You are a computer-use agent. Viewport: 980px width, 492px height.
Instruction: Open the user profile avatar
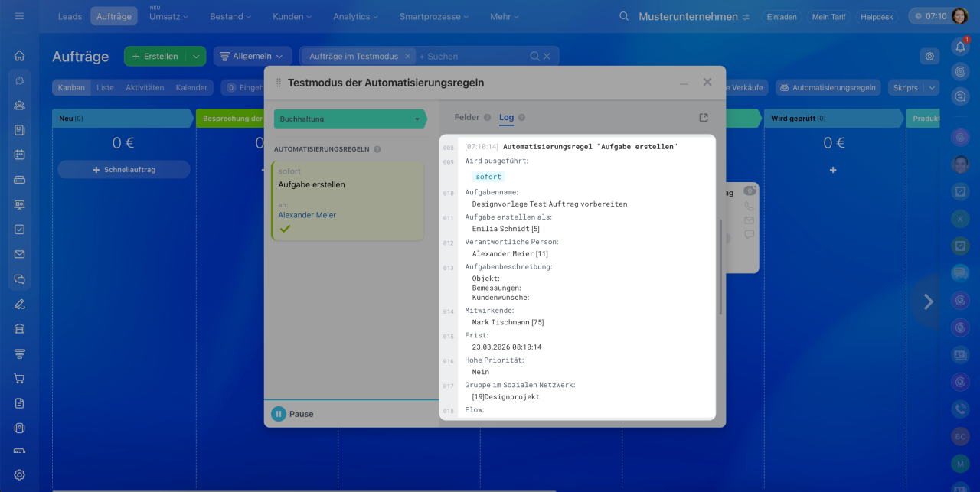point(960,16)
